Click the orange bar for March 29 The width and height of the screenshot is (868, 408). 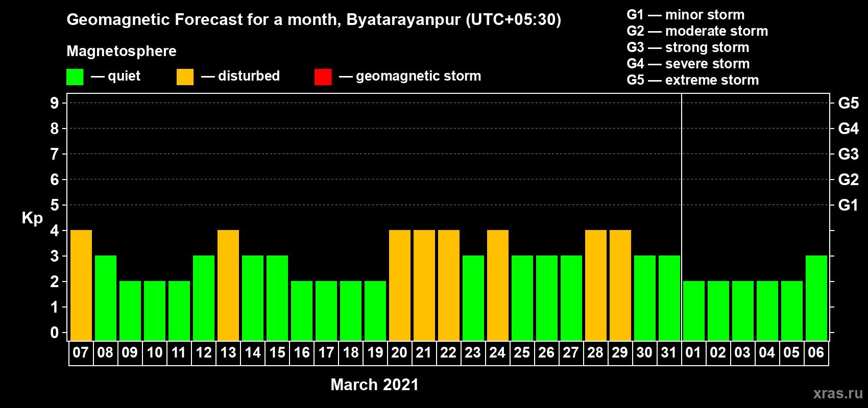pos(620,286)
